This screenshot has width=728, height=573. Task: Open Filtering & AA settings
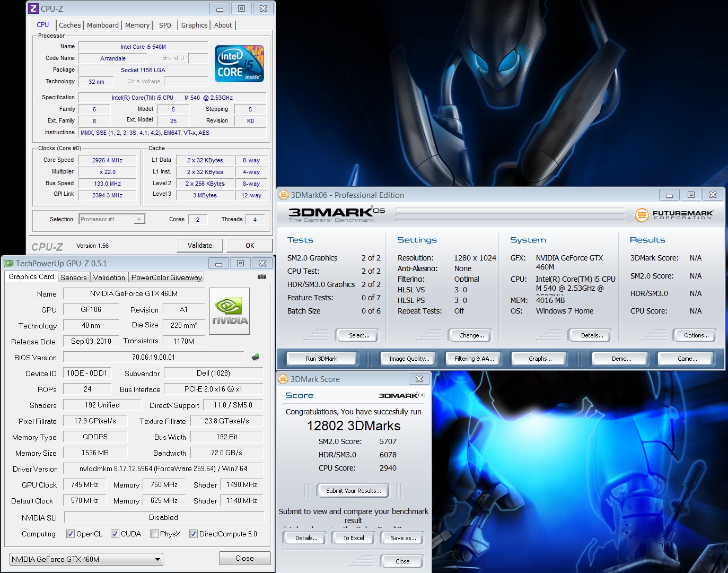(474, 359)
